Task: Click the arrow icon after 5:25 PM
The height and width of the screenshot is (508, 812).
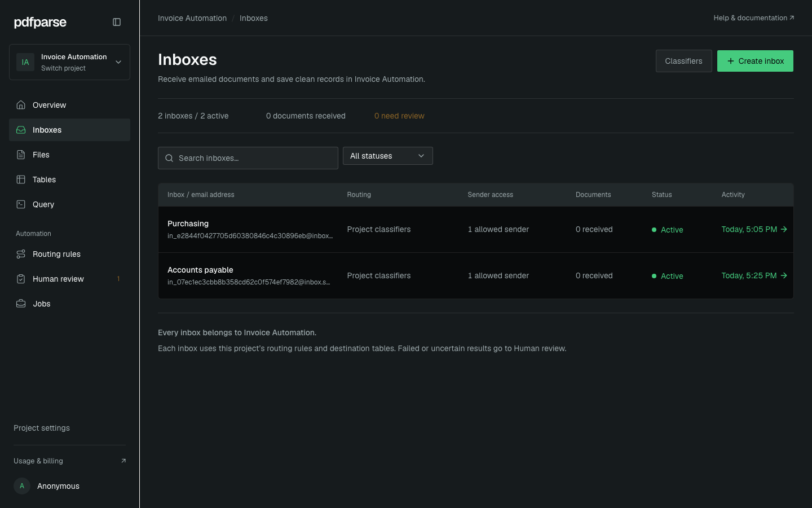Action: 784,275
